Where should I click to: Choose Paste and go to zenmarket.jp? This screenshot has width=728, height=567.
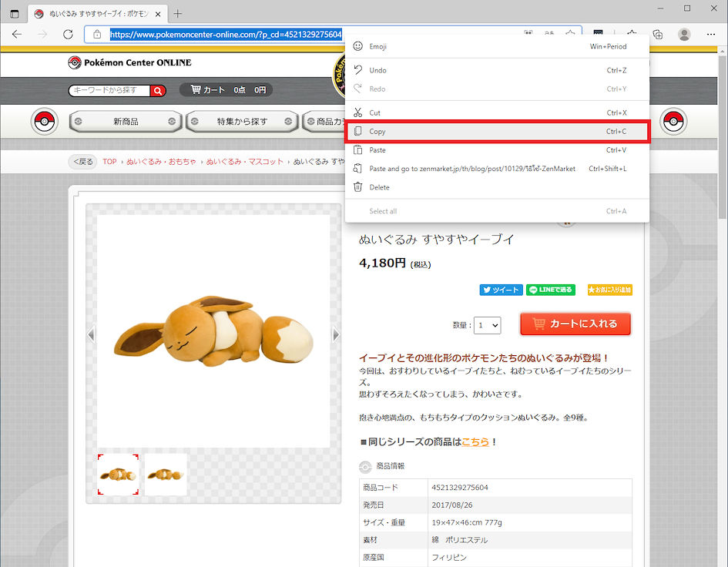[x=497, y=169]
